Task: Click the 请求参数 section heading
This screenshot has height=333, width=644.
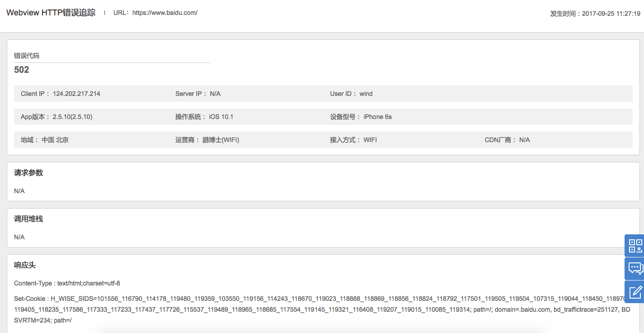Action: pos(28,173)
